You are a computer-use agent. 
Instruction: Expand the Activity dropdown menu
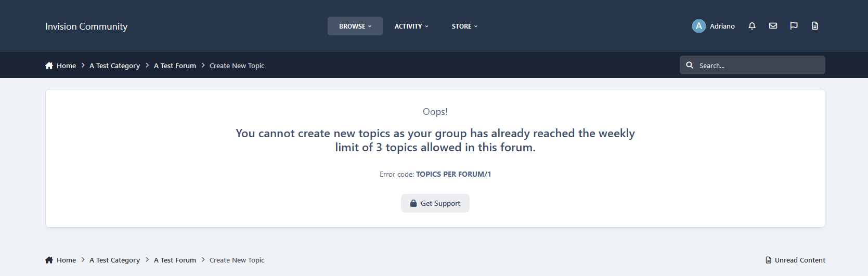(411, 27)
